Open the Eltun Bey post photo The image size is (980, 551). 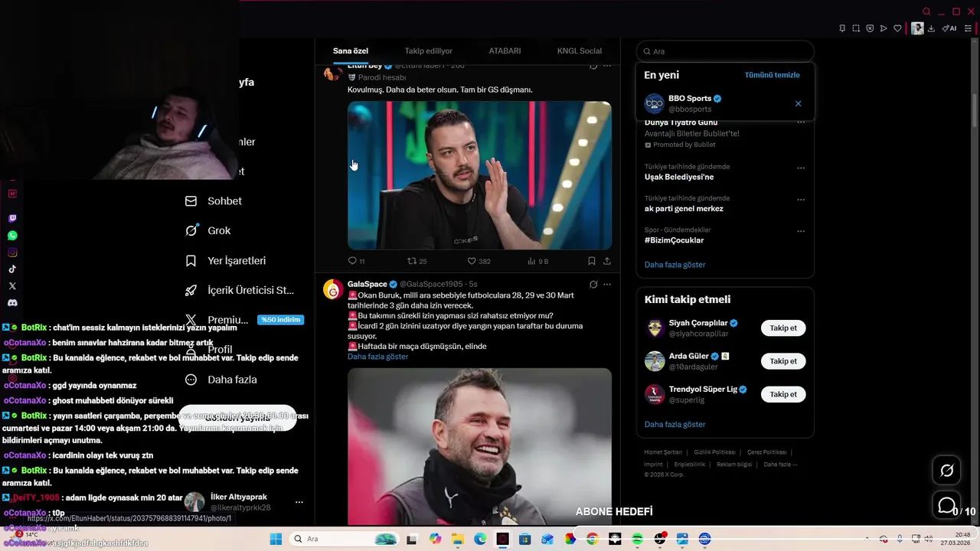click(x=479, y=175)
